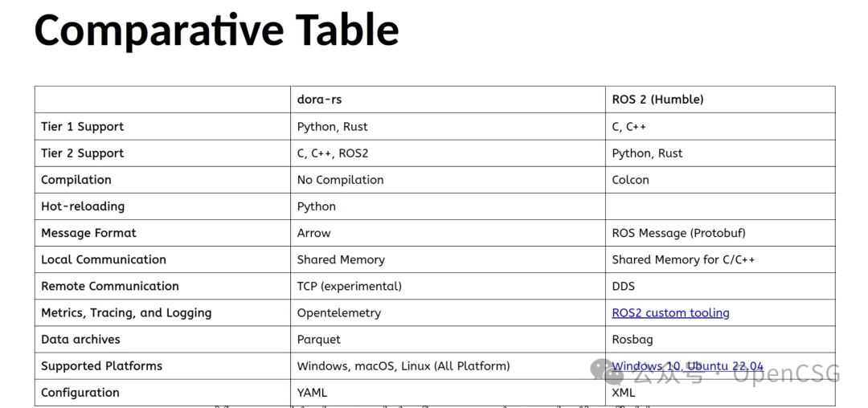Open the ROS2 custom tooling link
The width and height of the screenshot is (868, 408).
click(x=670, y=312)
